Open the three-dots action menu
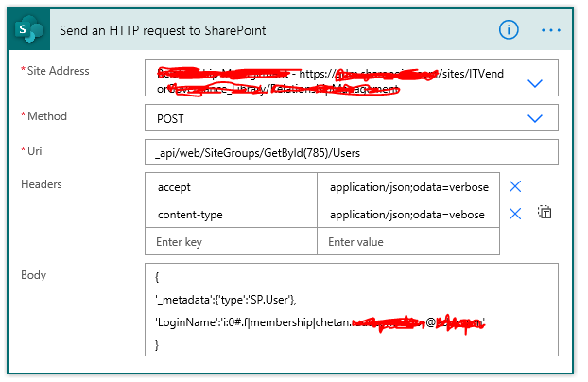The height and width of the screenshot is (382, 588). click(x=551, y=30)
